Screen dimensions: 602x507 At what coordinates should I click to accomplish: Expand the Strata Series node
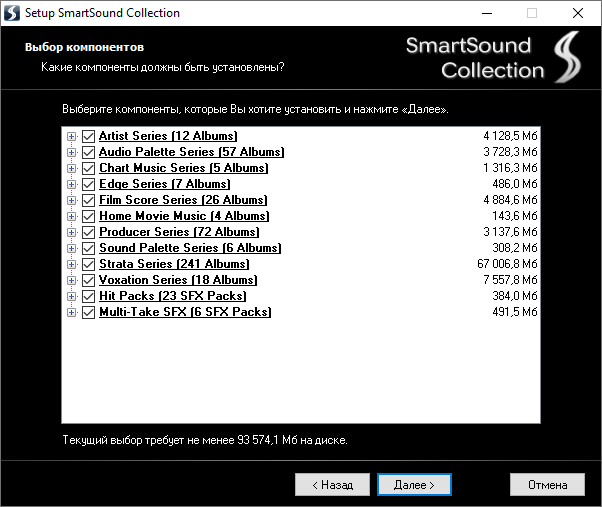[71, 264]
